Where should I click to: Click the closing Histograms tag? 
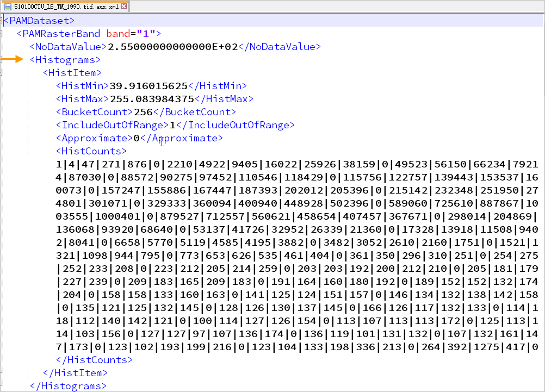(69, 386)
